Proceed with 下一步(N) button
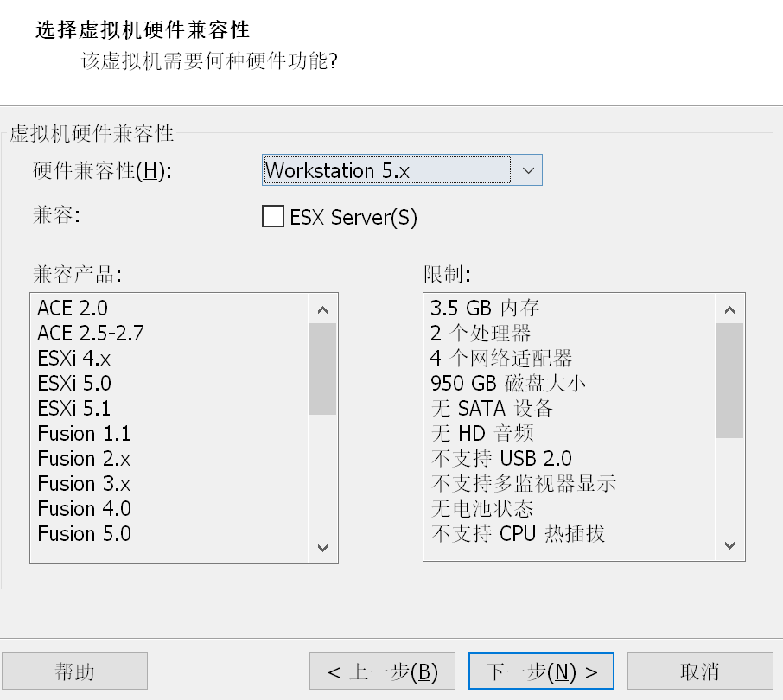The height and width of the screenshot is (700, 783). point(541,671)
